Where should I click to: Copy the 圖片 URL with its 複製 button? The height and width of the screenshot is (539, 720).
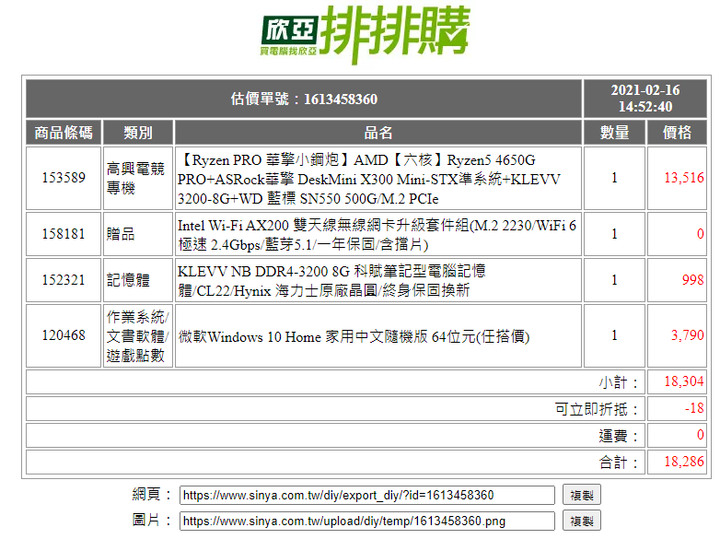[x=581, y=521]
